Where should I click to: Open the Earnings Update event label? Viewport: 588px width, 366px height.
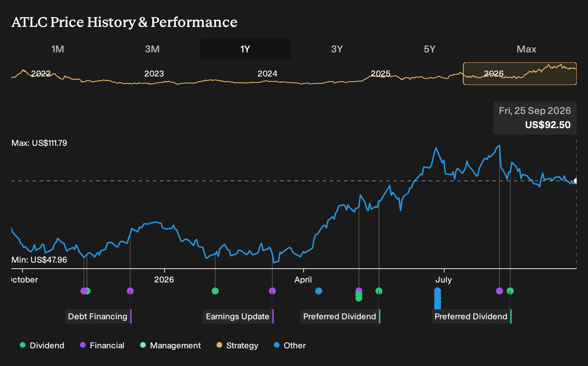pos(238,316)
